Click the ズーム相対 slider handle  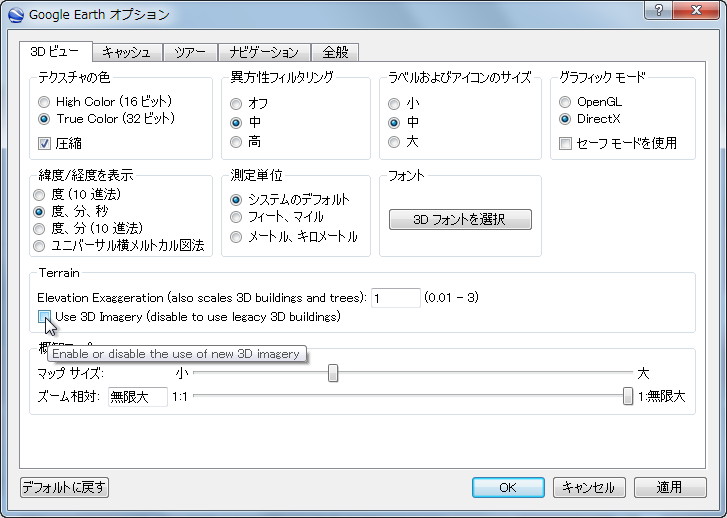627,396
